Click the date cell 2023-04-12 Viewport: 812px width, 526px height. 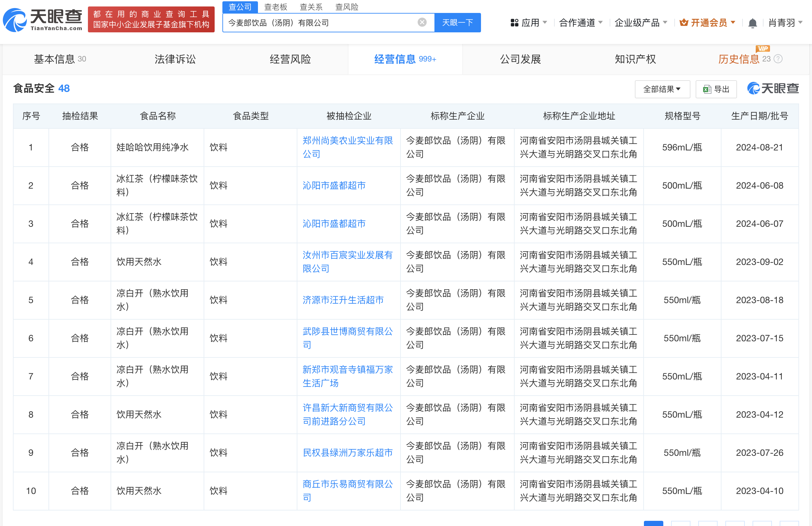[759, 415]
